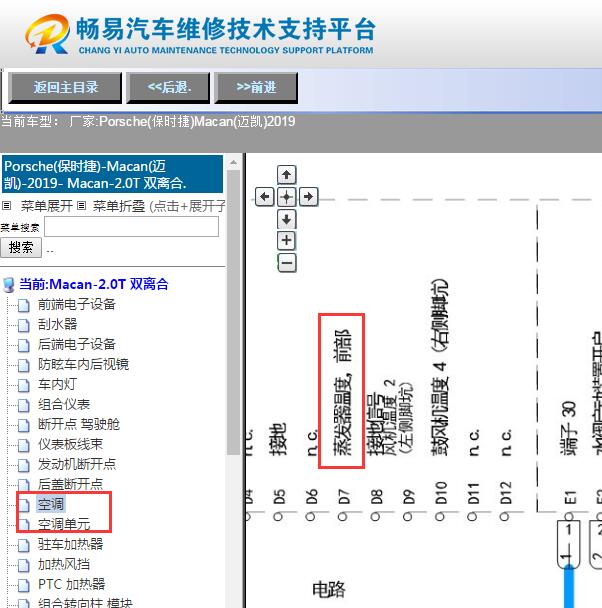Image resolution: width=602 pixels, height=608 pixels.
Task: Click the 菜单搜索 input field
Action: coord(131,226)
